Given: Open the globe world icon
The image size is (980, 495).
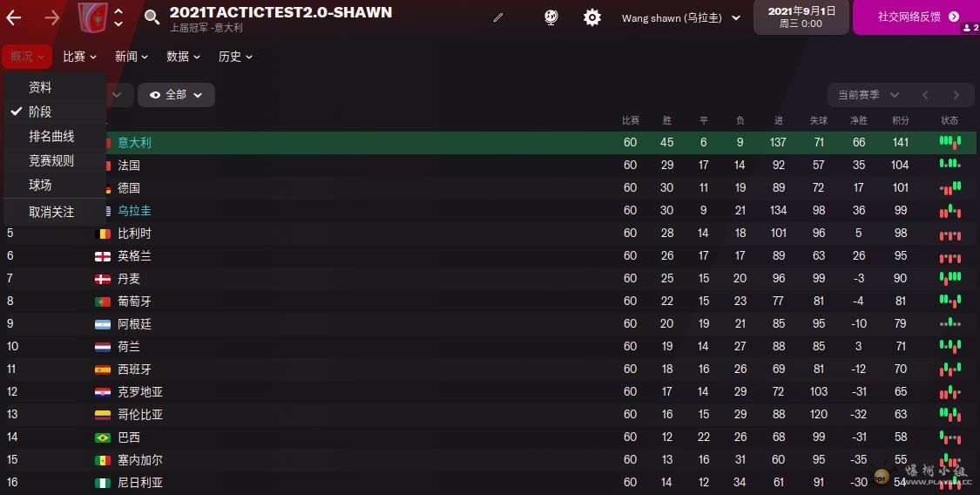Looking at the screenshot, I should tap(551, 17).
